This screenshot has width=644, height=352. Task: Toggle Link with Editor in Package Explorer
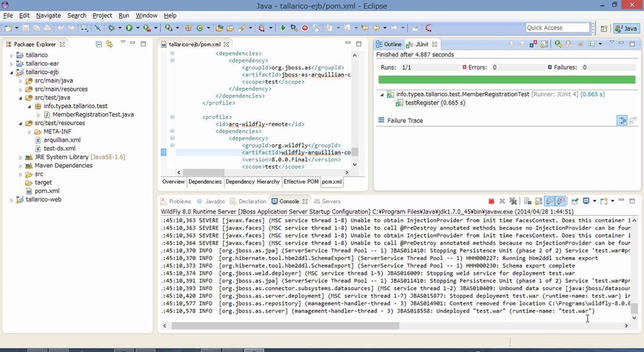(109, 44)
